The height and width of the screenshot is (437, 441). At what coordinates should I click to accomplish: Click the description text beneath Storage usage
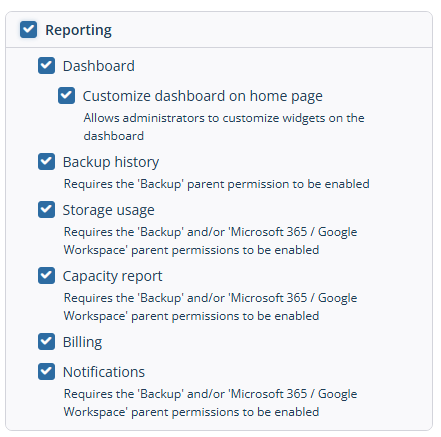[x=210, y=241]
